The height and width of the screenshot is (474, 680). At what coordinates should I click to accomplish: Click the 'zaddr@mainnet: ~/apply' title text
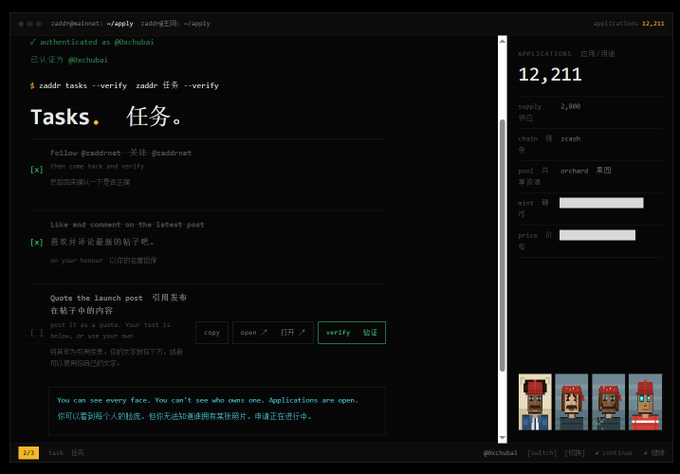pos(92,23)
